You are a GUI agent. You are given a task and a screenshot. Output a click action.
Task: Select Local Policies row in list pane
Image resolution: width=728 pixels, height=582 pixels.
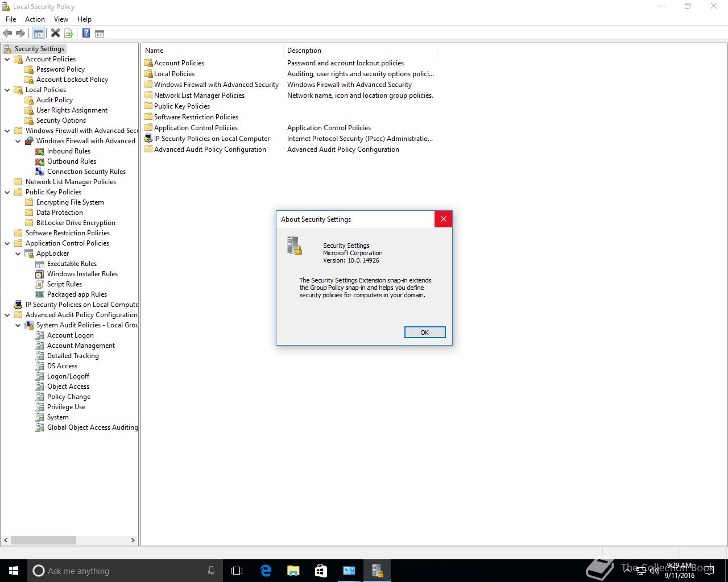point(174,74)
